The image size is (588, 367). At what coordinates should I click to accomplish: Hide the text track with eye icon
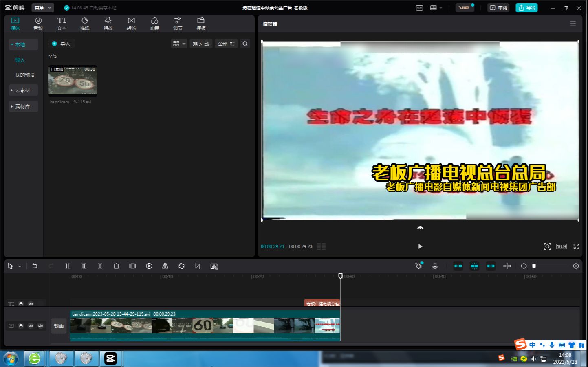point(31,304)
